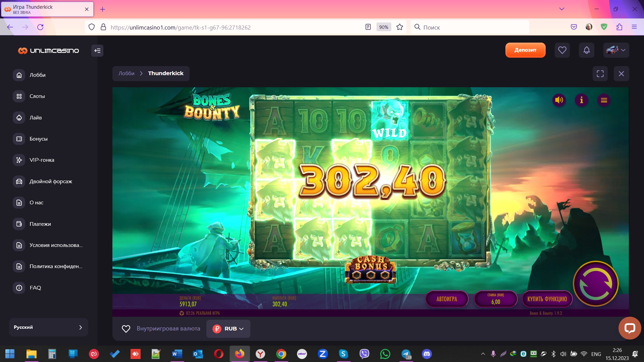Open the game info paytable icon
This screenshot has width=644, height=362.
(581, 100)
